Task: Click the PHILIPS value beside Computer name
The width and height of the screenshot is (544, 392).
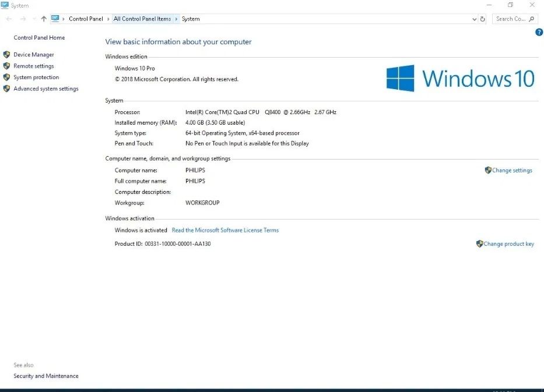Action: [195, 170]
